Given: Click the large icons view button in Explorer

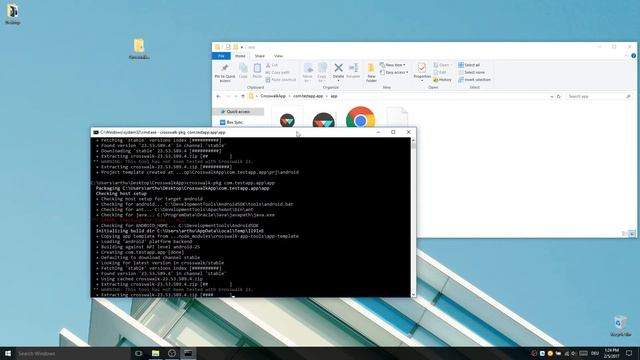Looking at the screenshot, I should tap(632, 233).
